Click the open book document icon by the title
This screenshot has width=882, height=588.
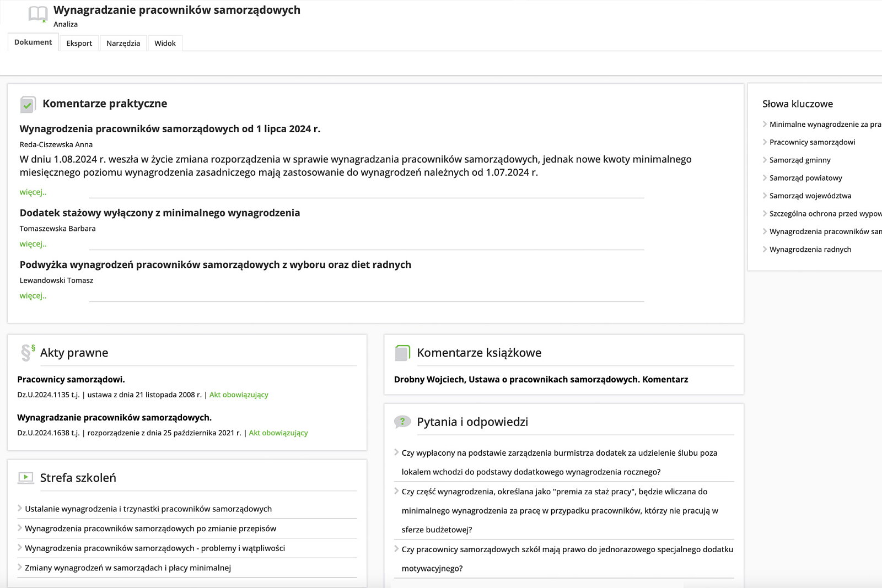click(38, 14)
